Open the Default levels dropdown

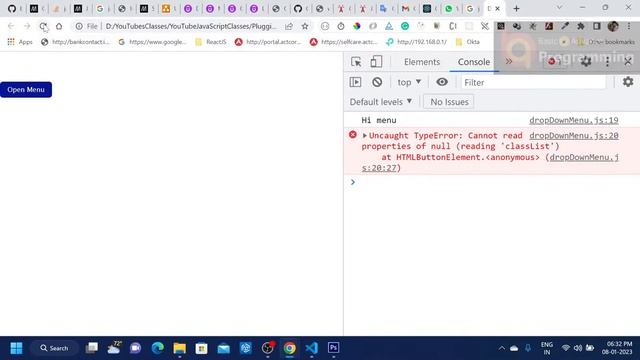coord(380,102)
